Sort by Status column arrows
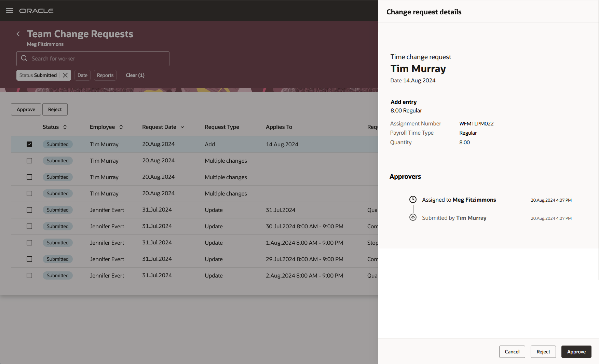 coord(65,127)
